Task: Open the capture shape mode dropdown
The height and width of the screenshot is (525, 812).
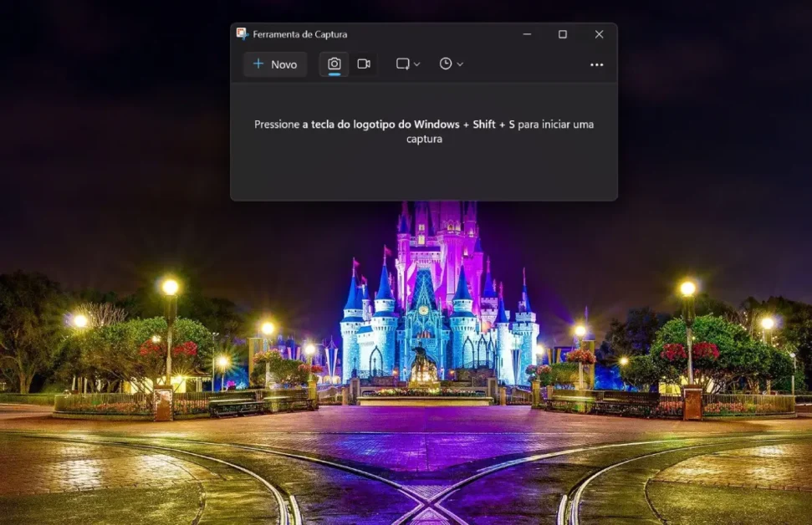Action: click(407, 64)
